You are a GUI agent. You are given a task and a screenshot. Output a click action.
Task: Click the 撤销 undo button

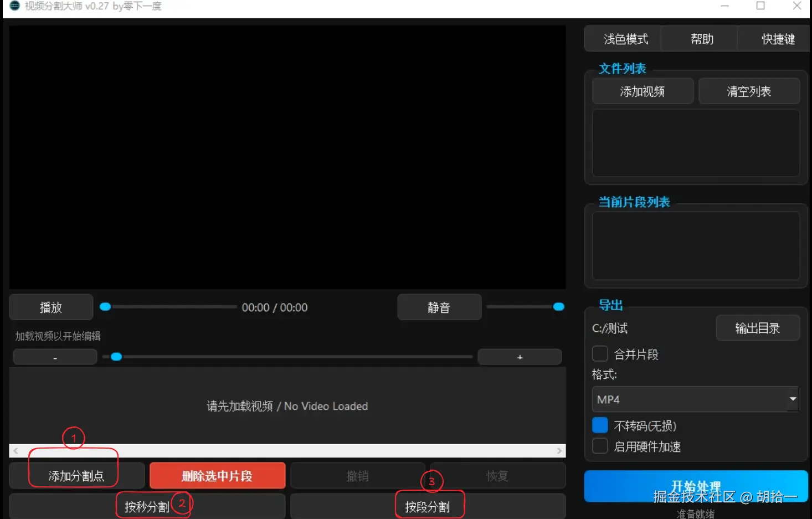[x=357, y=476]
